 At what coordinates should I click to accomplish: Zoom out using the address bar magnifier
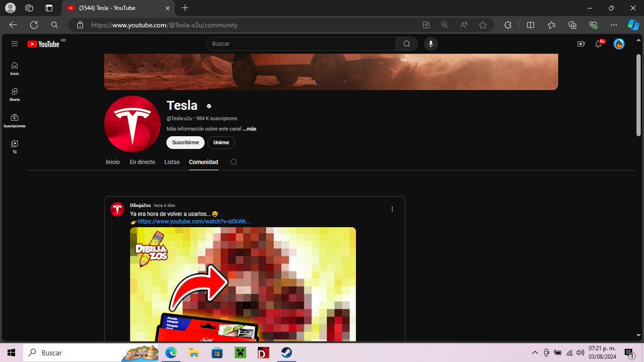(444, 25)
